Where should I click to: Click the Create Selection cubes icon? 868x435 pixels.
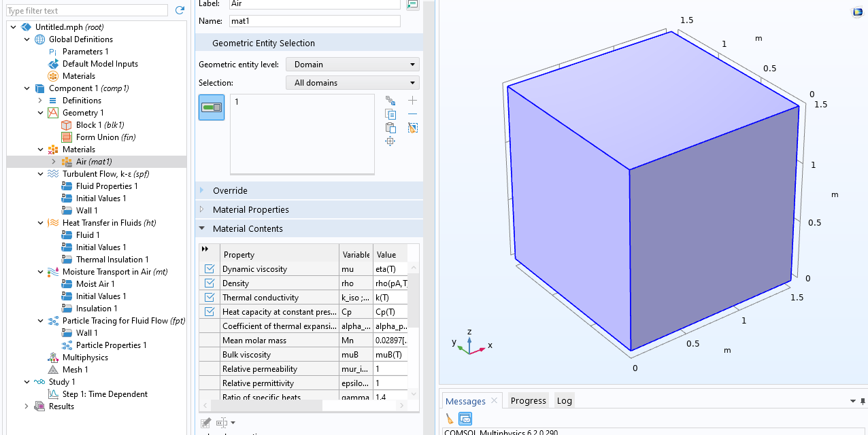[390, 100]
